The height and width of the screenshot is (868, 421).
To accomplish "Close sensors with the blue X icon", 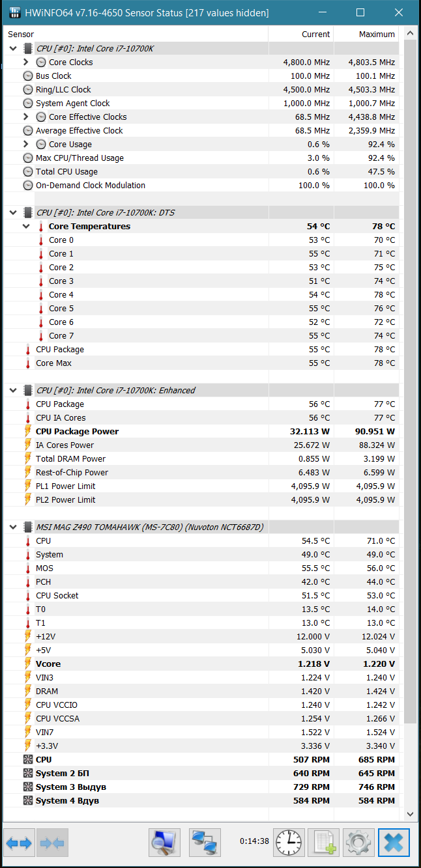I will click(394, 843).
